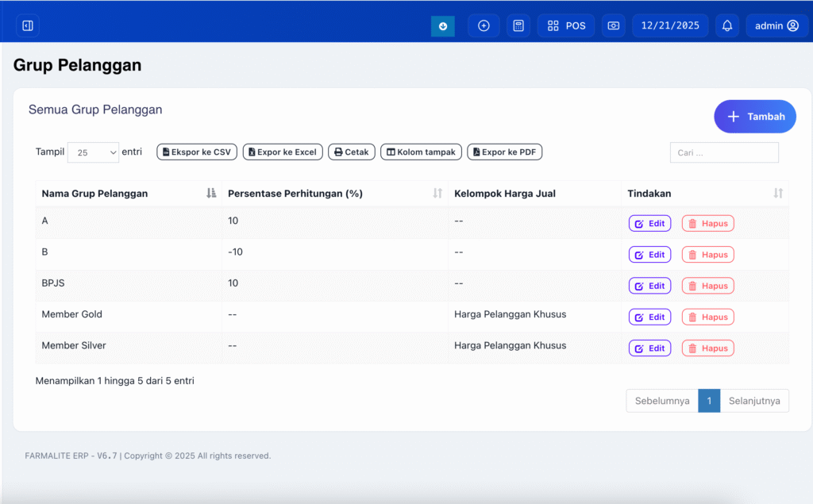The image size is (813, 504).
Task: Click the 12/21/2025 date button
Action: pos(670,26)
